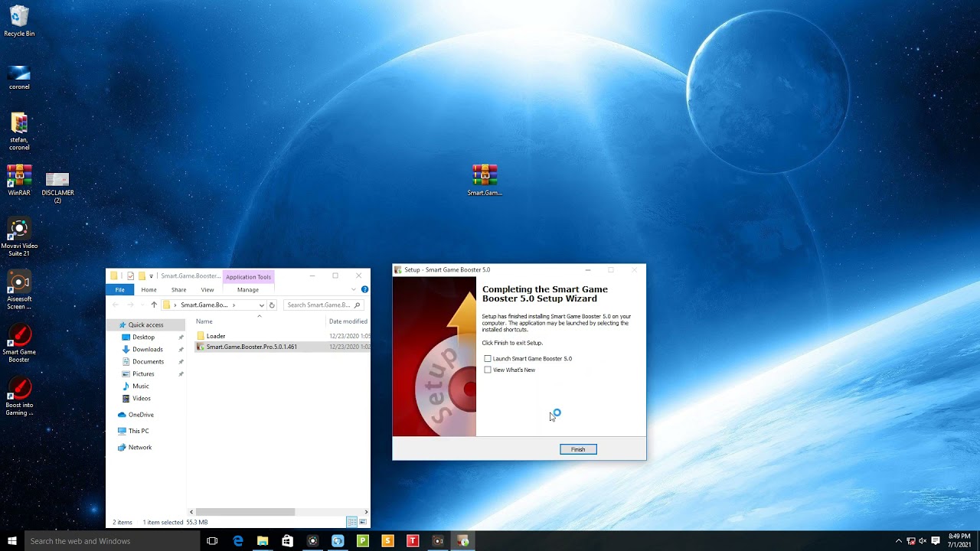Screen dimensions: 980x551
Task: Click the path chevron after Smart.Game.Bo...
Action: point(234,305)
